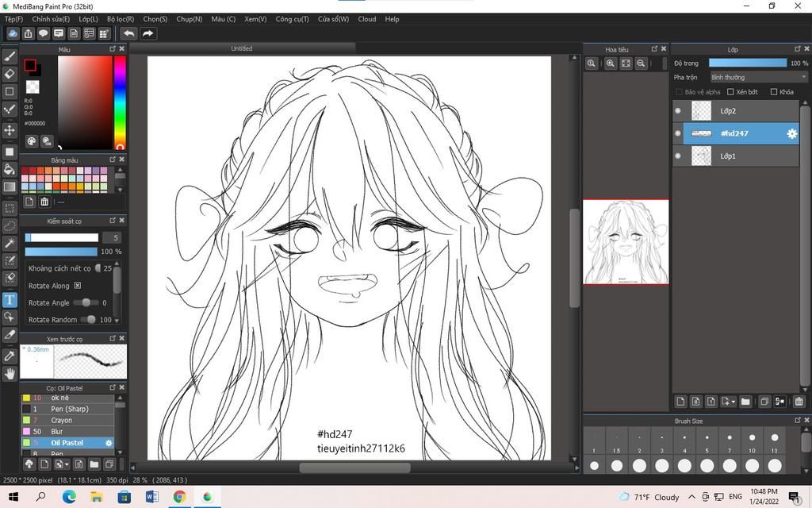
Task: Select the Lớp1 layer
Action: tap(736, 156)
